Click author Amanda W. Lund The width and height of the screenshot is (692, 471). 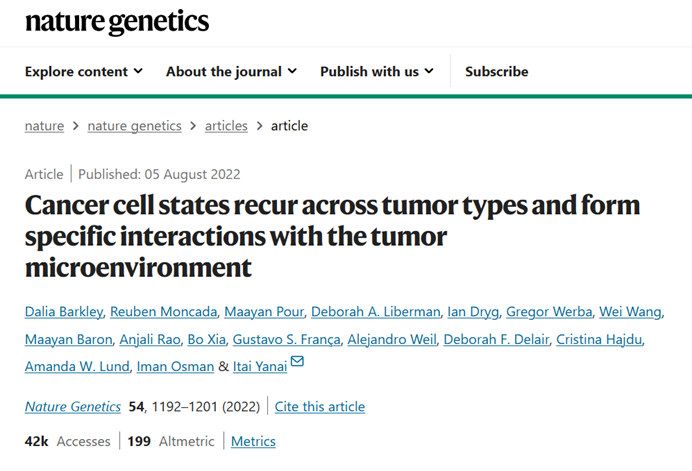(x=77, y=366)
